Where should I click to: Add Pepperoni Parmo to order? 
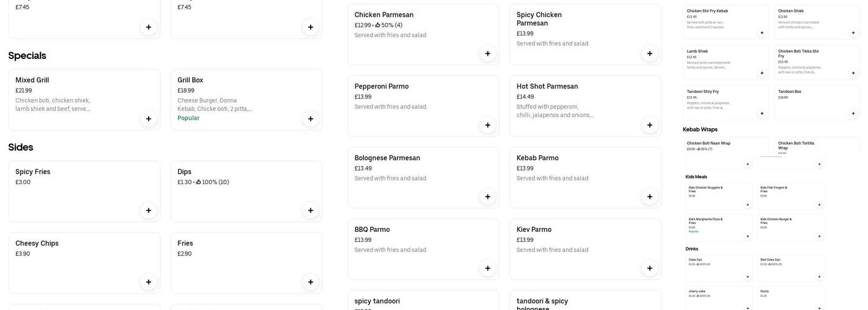(487, 125)
